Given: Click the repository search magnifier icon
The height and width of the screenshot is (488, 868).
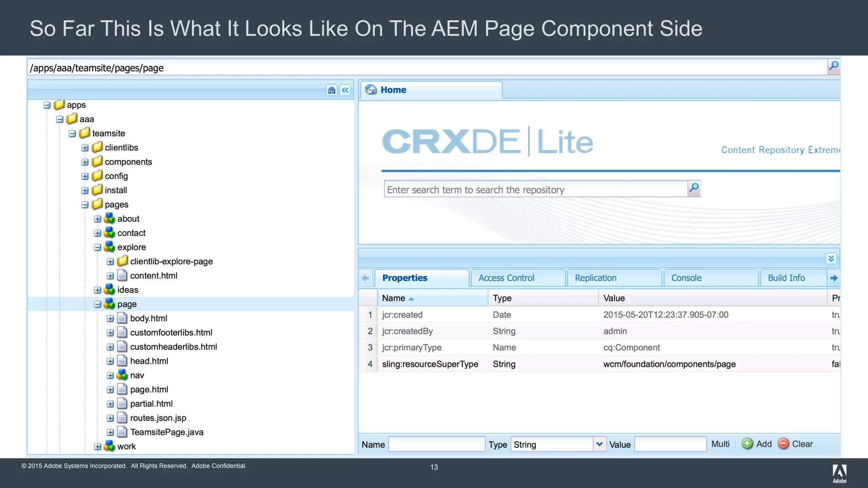Looking at the screenshot, I should (694, 189).
